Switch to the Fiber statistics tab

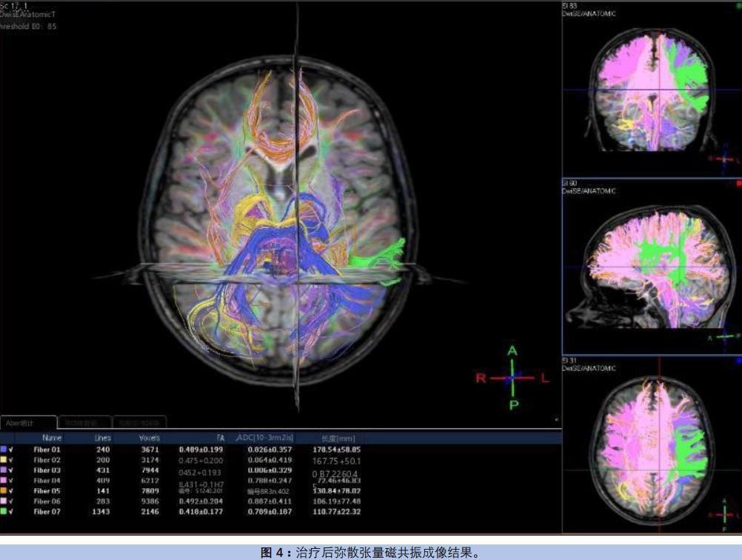coord(28,423)
